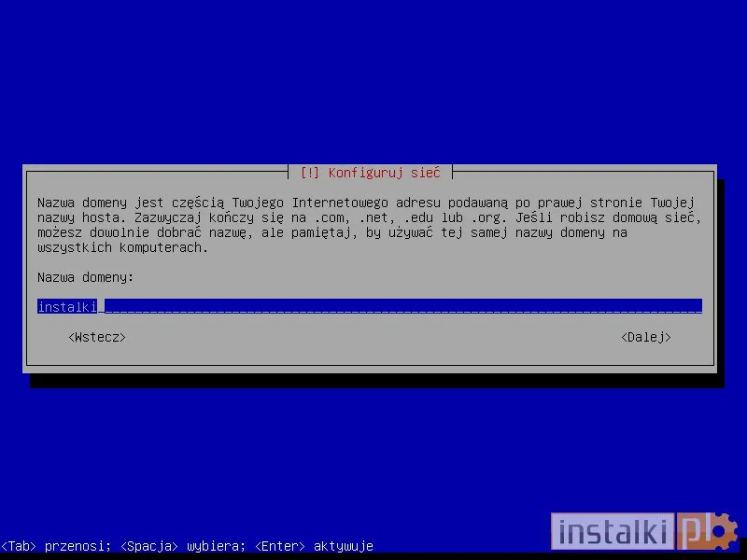Screen dimensions: 747x560
Task: Click the 'instalki' text in the watermark
Action: coord(612,532)
